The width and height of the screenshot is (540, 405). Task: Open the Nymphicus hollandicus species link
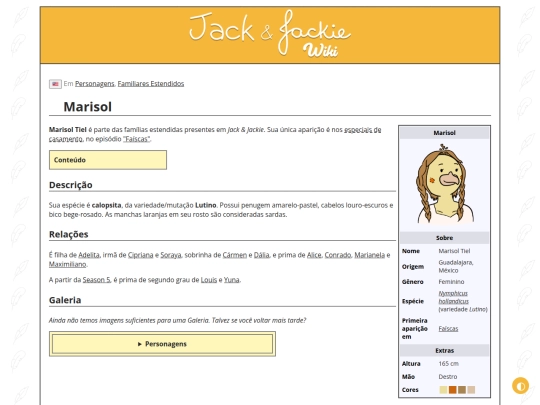pos(453,297)
